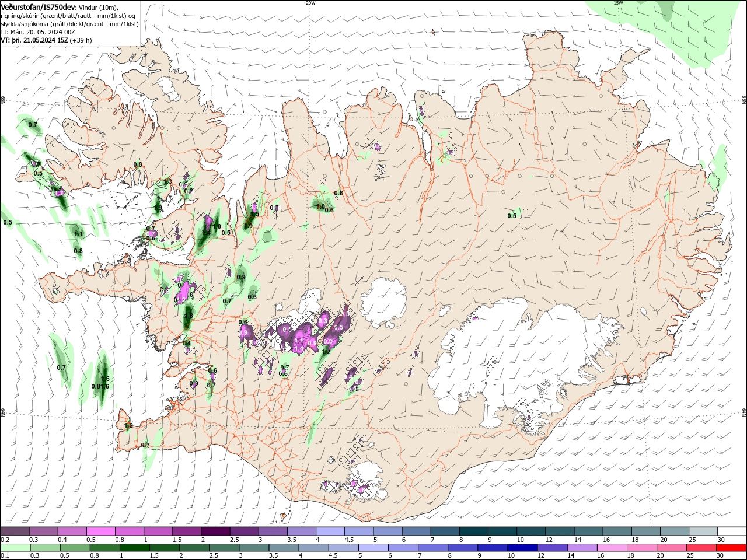The image size is (747, 560).
Task: Select the 12 swatch in the upper snow scale
Action: [x=559, y=531]
